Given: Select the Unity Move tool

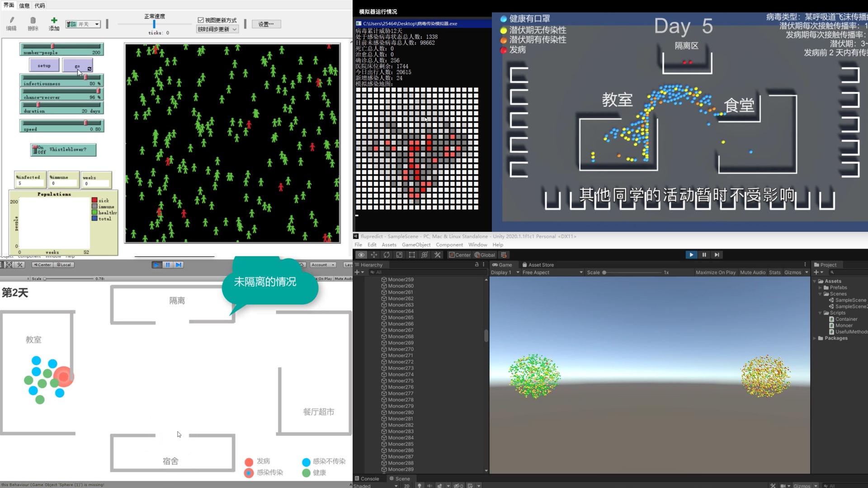Looking at the screenshot, I should 374,255.
